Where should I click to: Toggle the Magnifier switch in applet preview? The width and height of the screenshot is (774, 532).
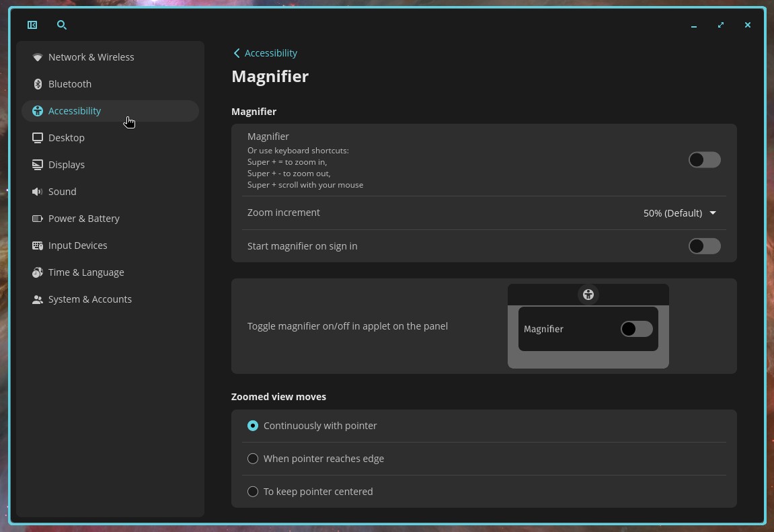click(636, 329)
